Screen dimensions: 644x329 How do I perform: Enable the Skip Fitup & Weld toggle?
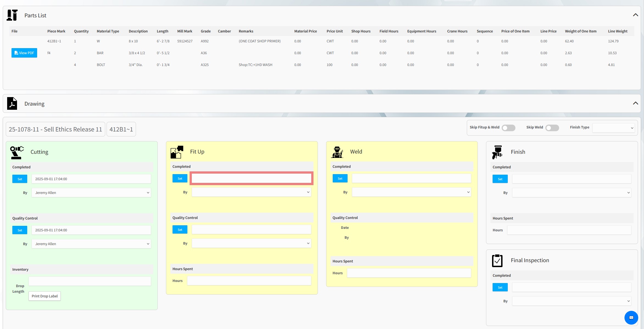(x=508, y=128)
